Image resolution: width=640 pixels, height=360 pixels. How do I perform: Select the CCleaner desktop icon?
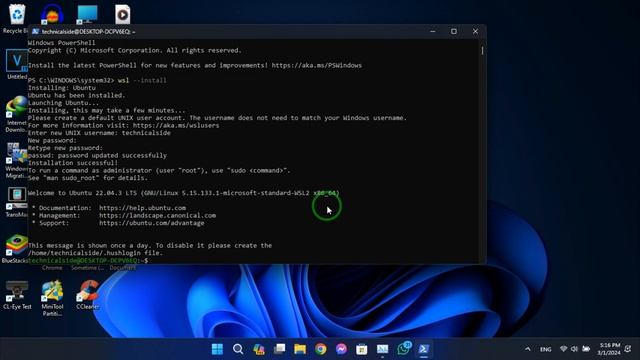[87, 295]
